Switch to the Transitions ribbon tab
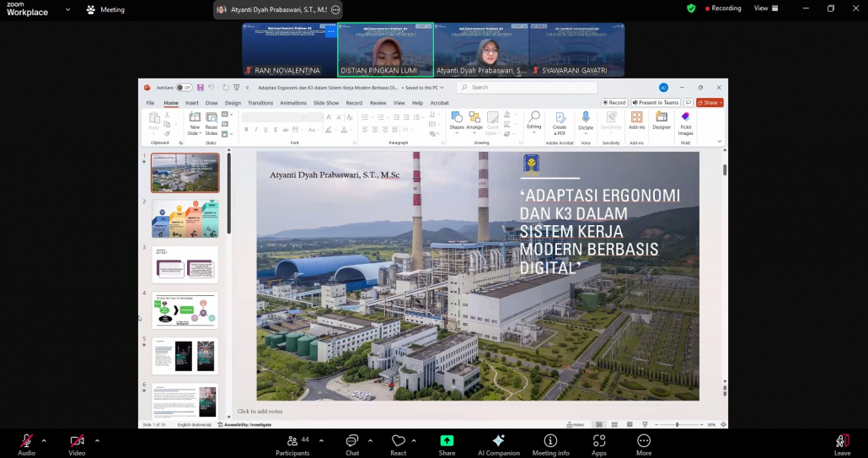This screenshot has width=868, height=458. (260, 103)
